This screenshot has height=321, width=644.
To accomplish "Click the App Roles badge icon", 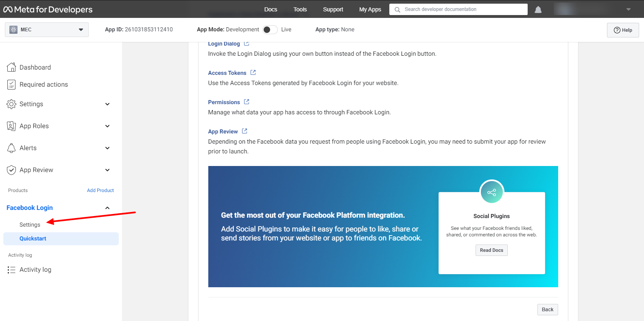I will 11,126.
